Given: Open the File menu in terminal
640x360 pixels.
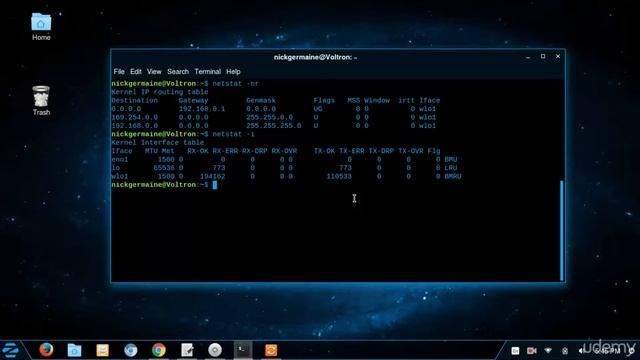Looking at the screenshot, I should [119, 71].
